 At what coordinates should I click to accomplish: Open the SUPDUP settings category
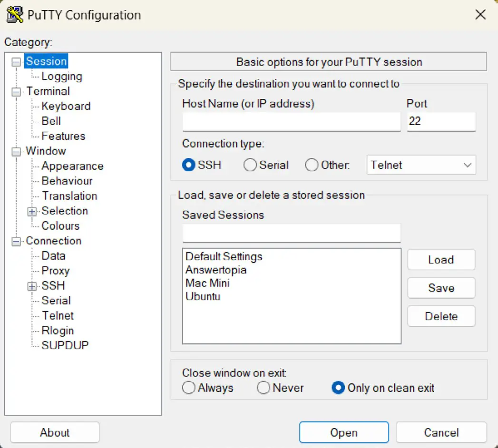pos(65,345)
